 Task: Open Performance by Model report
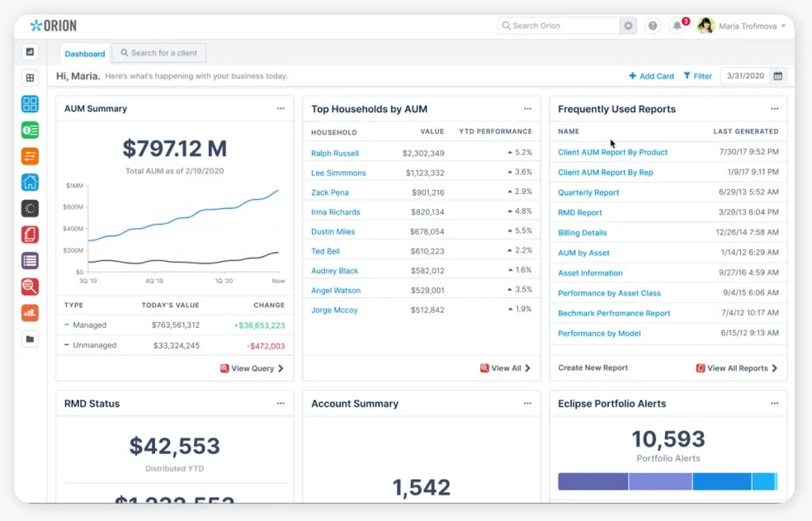click(599, 334)
